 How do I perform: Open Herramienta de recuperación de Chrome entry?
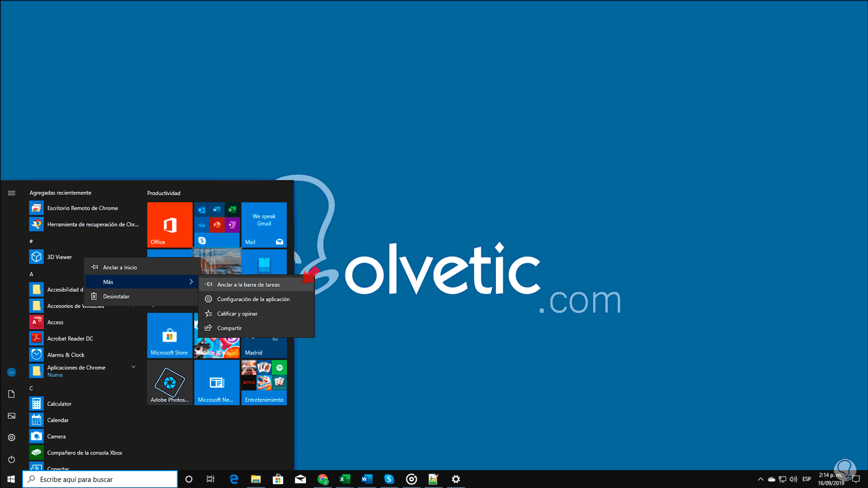pos(85,224)
